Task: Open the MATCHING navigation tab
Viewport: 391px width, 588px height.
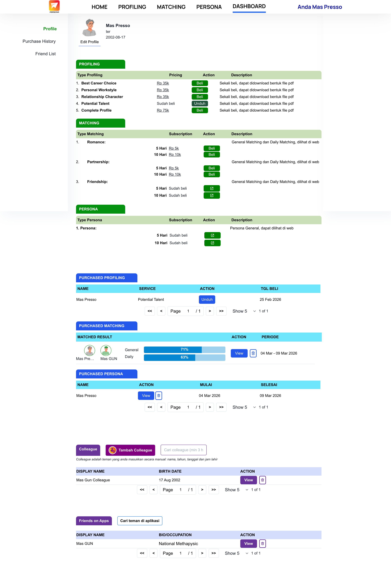Action: point(171,7)
